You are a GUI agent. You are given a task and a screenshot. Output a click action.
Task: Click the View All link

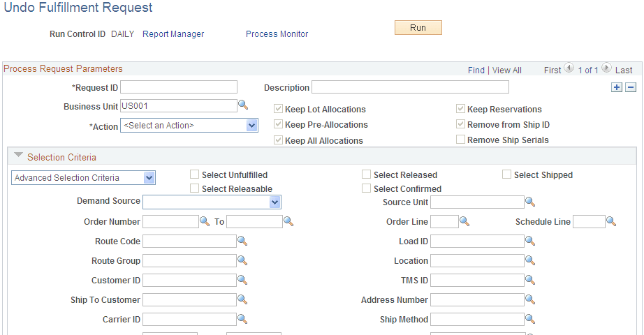507,70
